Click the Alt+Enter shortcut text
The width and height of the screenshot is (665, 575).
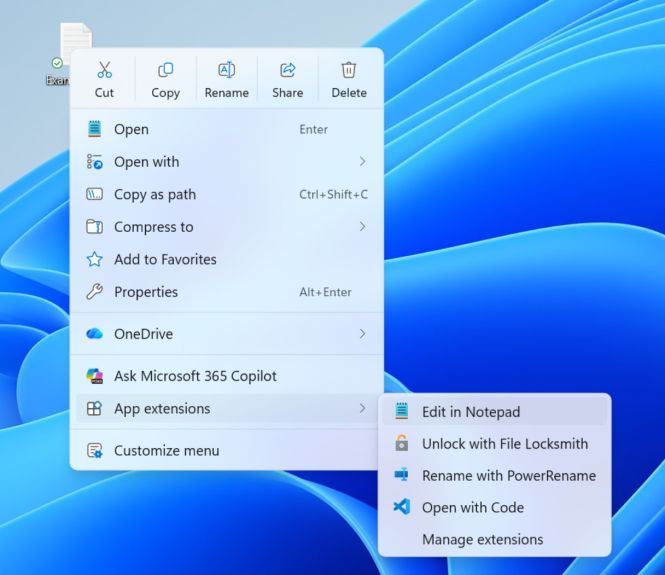325,292
